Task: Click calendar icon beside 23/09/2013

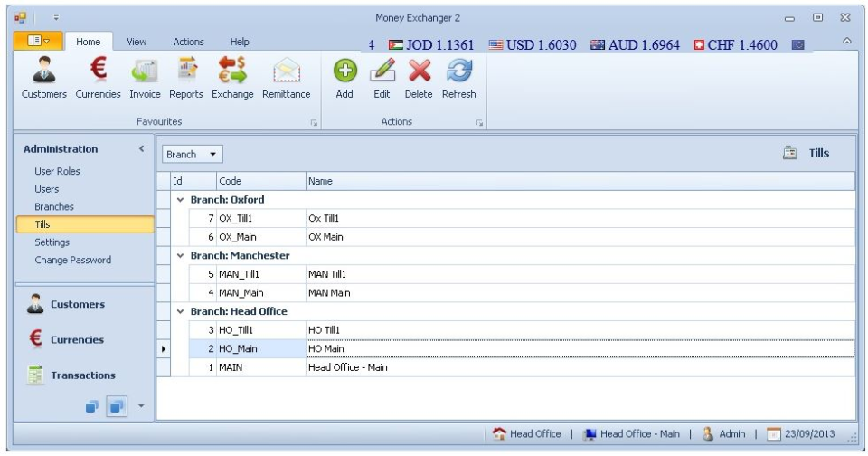Action: pos(773,434)
